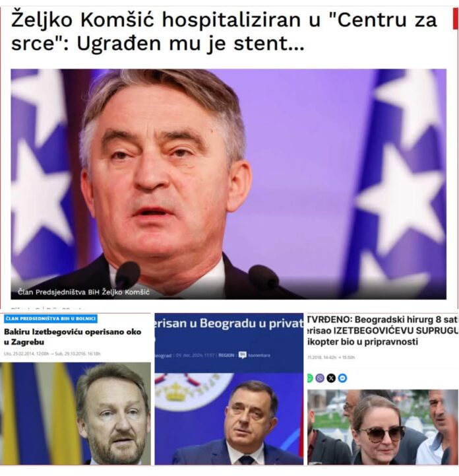The height and width of the screenshot is (476, 459).
Task: Open the photo of woman with sunglasses
Action: pos(382,427)
